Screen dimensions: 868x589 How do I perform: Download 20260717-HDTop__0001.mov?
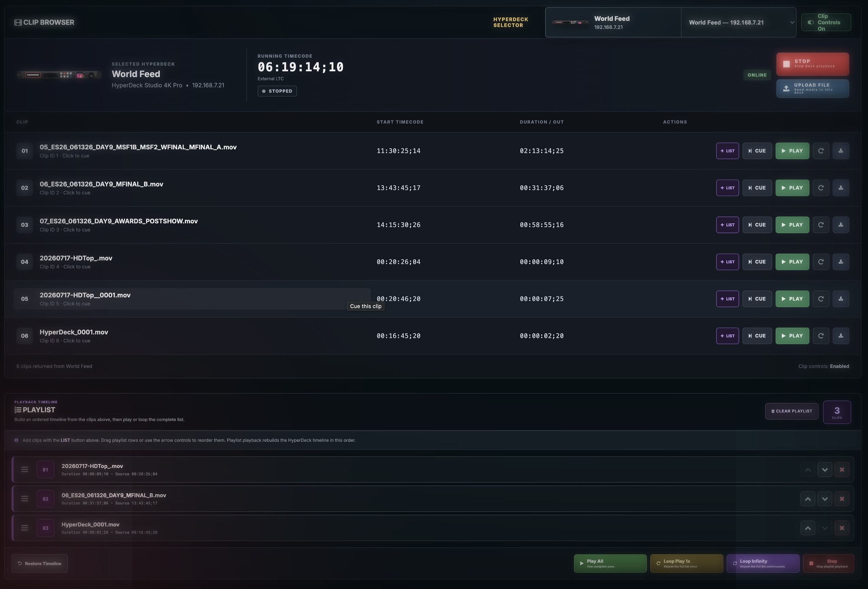click(841, 299)
